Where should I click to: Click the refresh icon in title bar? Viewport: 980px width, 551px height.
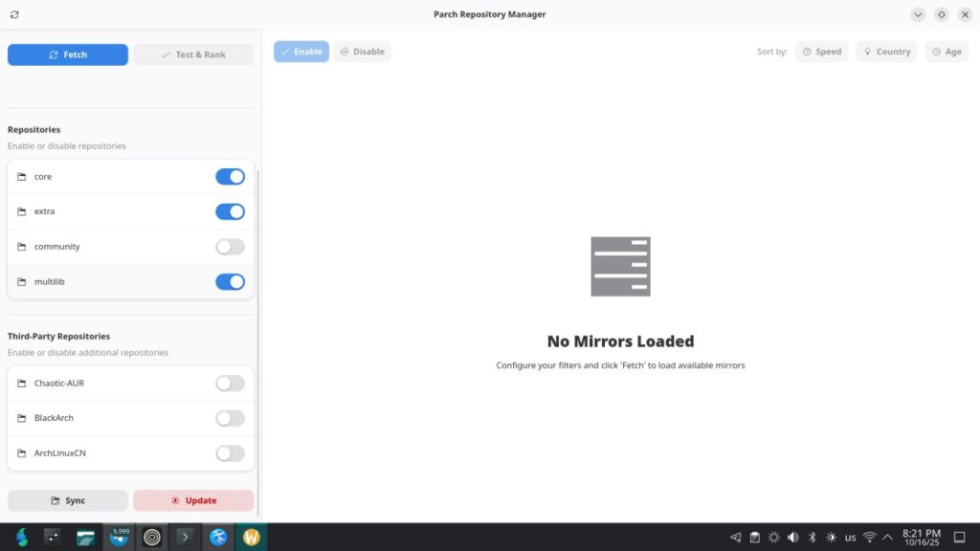coord(14,14)
